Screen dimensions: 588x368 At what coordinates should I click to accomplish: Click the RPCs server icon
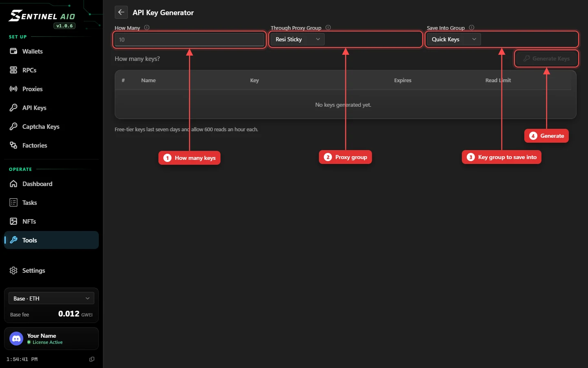13,70
